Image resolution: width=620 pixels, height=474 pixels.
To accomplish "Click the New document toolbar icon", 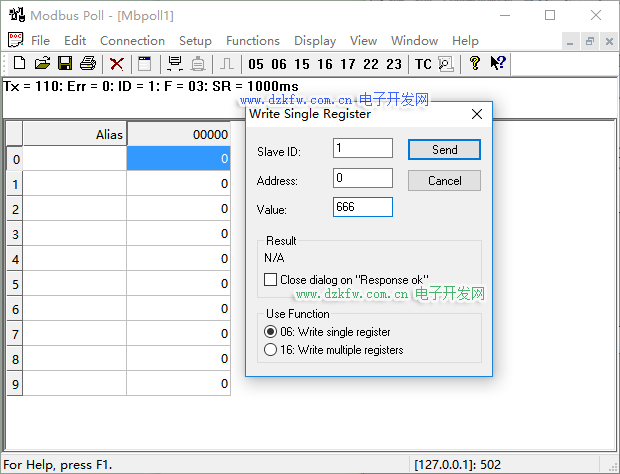I will (x=20, y=64).
